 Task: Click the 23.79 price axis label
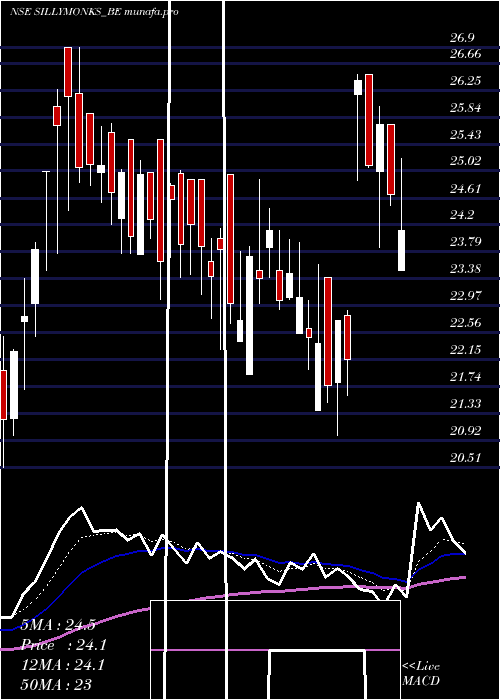[465, 242]
